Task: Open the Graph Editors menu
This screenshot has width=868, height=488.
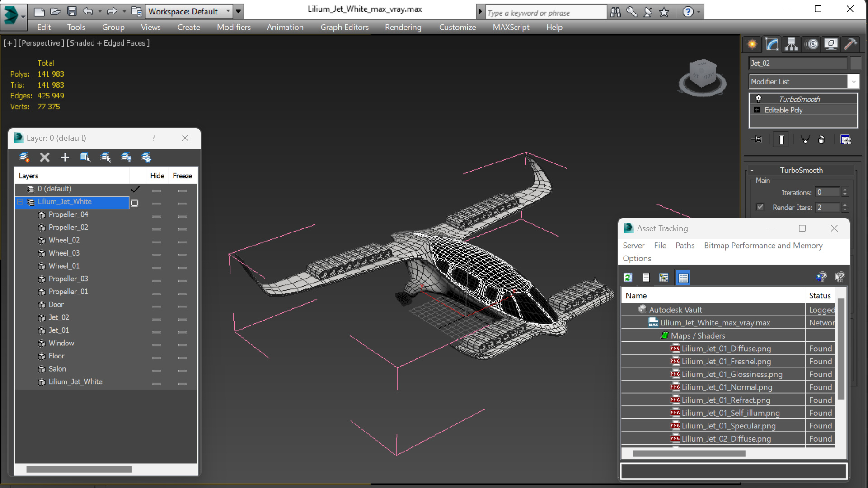Action: 344,27
